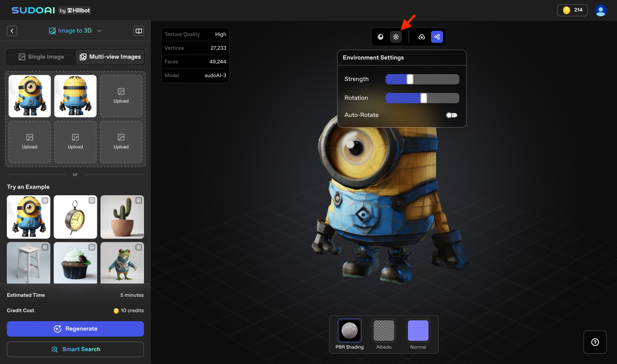Click the Texture Quality High value
The image size is (617, 364).
(x=221, y=34)
